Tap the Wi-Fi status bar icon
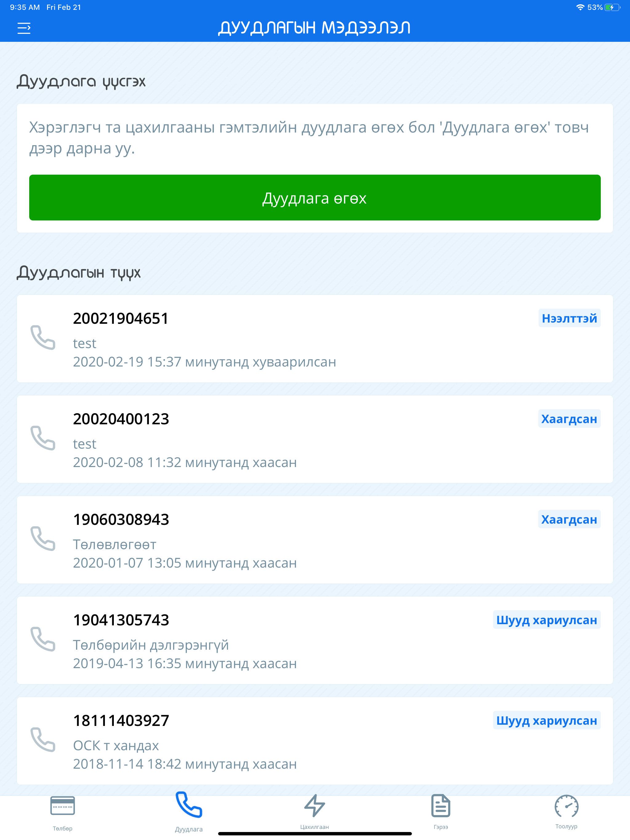The width and height of the screenshot is (630, 840). [580, 7]
